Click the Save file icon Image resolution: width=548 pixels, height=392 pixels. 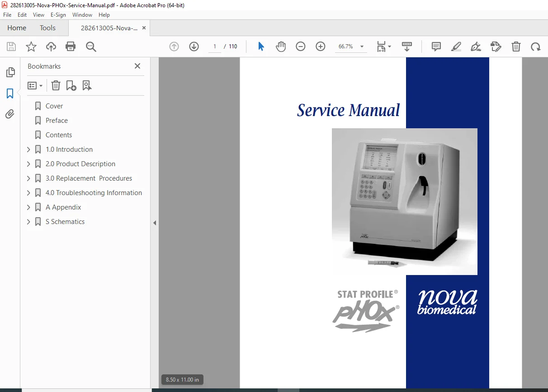click(x=11, y=47)
